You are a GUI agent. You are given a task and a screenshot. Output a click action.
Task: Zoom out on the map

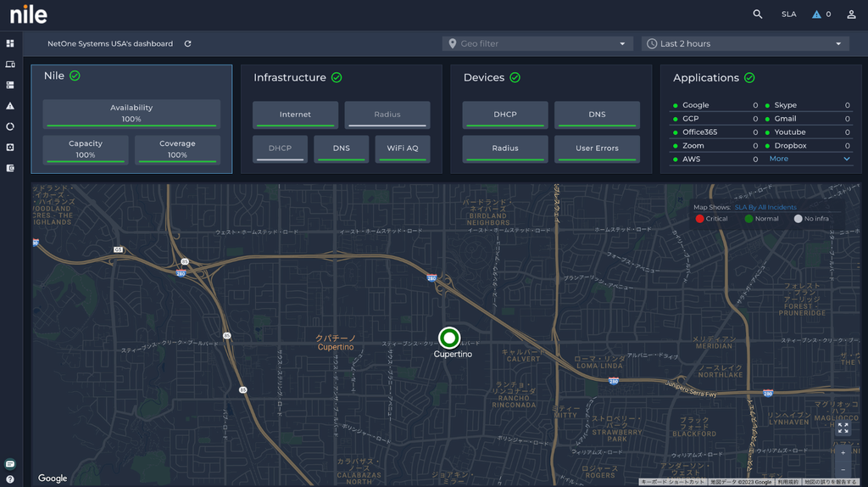click(x=843, y=470)
